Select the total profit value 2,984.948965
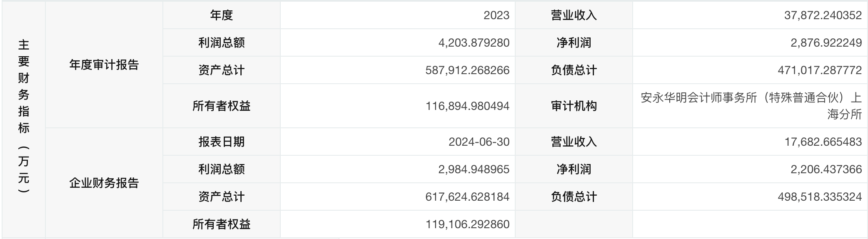 coord(474,169)
